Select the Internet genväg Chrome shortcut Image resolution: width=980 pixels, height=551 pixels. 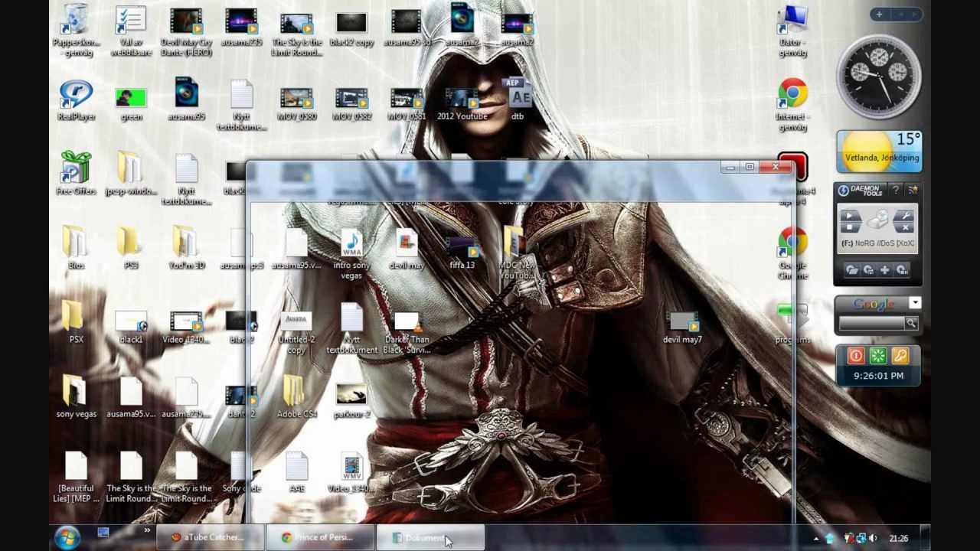(x=792, y=104)
